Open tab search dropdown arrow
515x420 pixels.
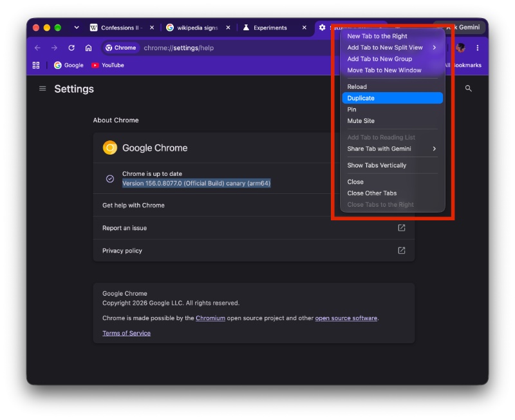pyautogui.click(x=77, y=28)
